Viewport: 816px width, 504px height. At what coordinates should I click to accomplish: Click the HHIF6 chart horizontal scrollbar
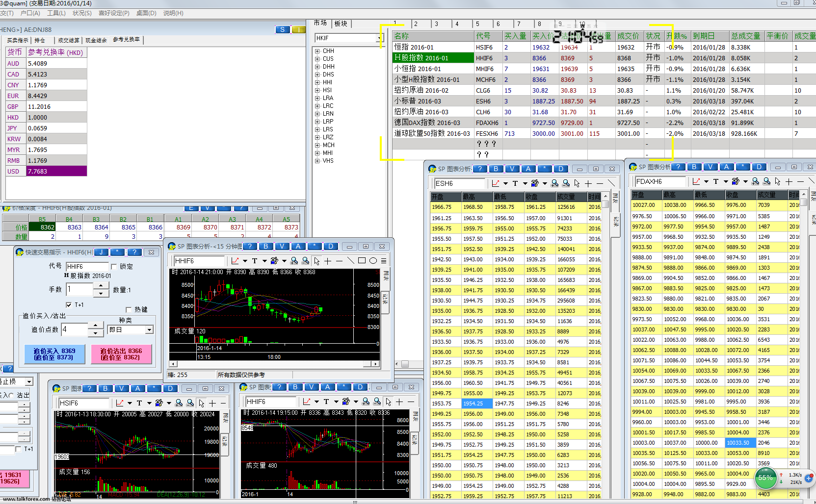click(x=274, y=364)
